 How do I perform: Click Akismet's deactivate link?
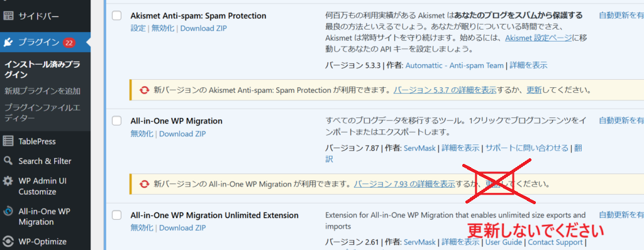pos(163,28)
